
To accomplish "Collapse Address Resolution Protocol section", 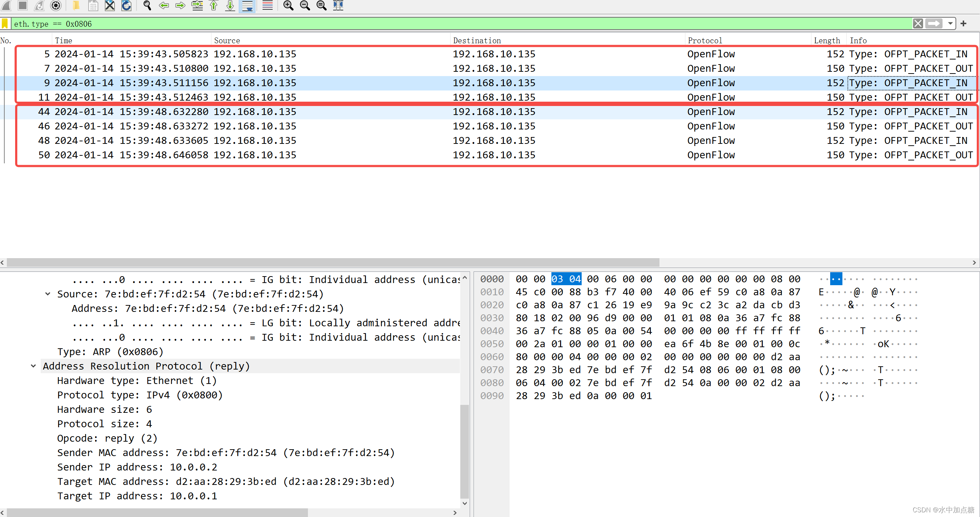I will pos(33,366).
